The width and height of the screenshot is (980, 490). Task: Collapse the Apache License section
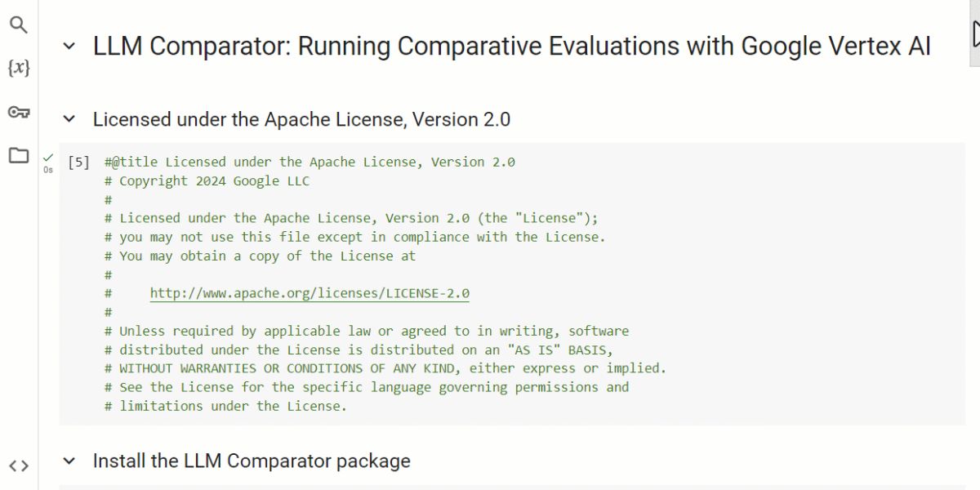click(69, 119)
